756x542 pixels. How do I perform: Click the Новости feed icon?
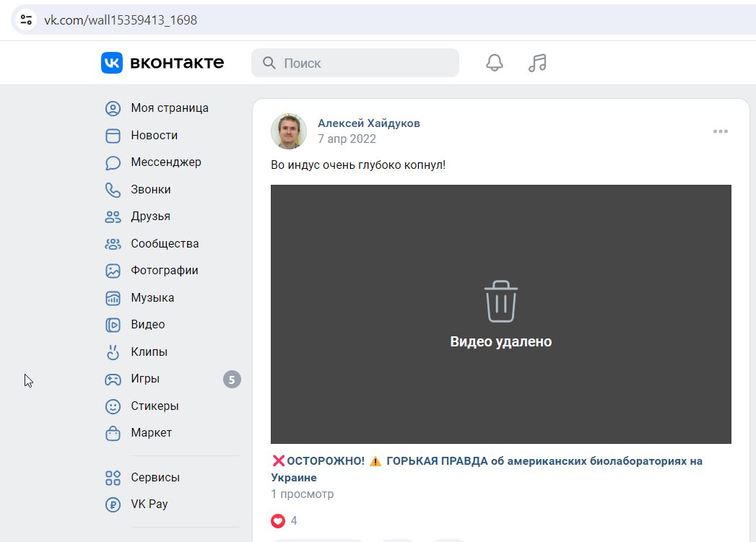(x=113, y=136)
